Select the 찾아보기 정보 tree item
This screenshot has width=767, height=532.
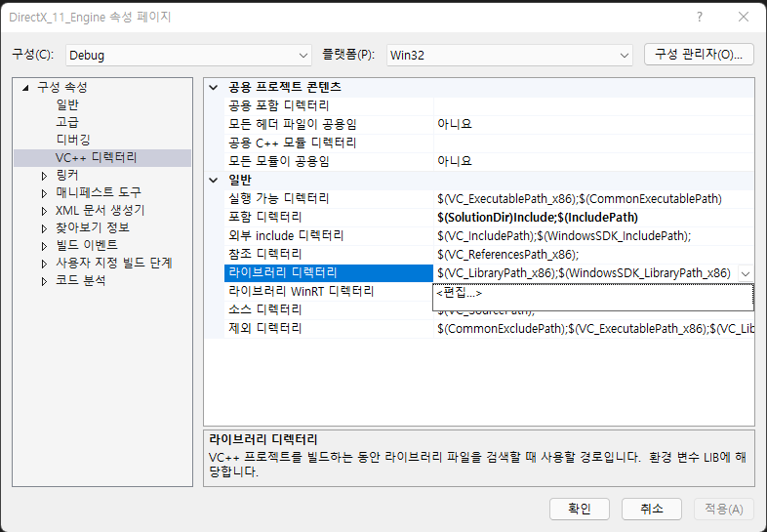coord(93,228)
